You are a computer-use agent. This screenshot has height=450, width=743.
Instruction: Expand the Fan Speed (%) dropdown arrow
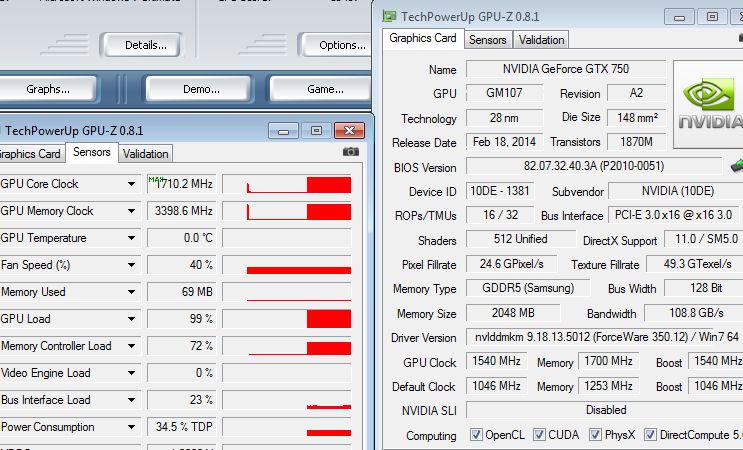pos(131,265)
